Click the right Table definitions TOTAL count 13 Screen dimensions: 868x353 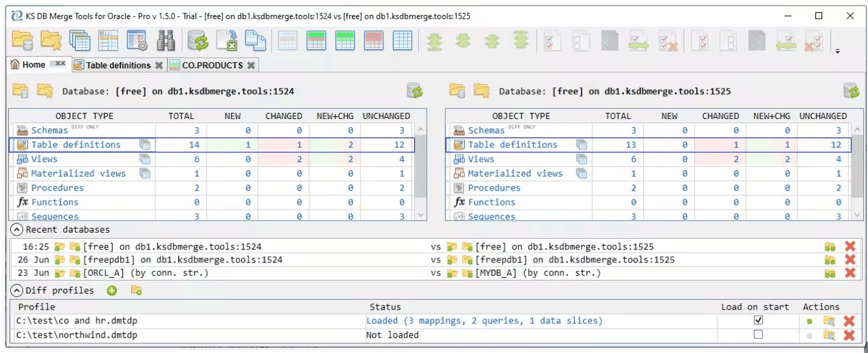pos(619,145)
